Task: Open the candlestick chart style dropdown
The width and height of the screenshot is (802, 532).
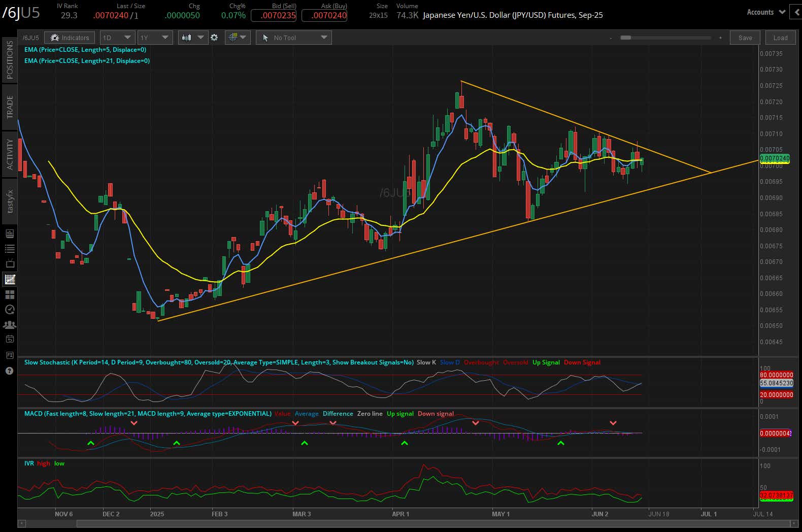Action: 193,38
